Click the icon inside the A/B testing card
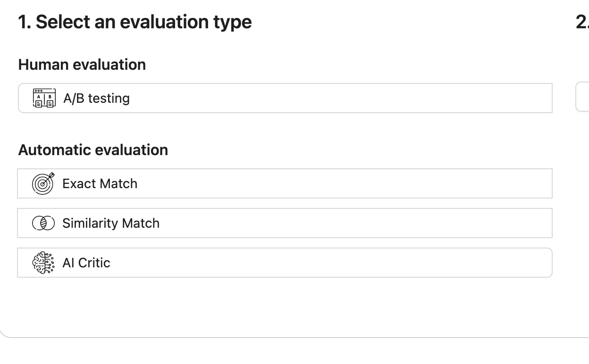Screen dimensions: 589x364 pos(44,98)
